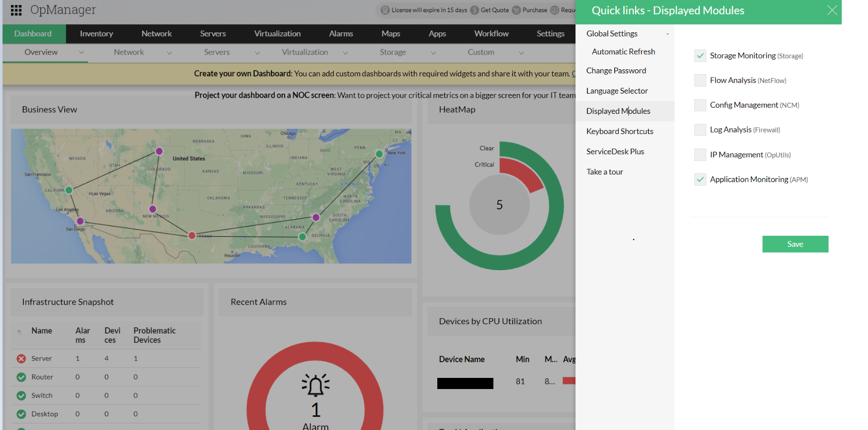This screenshot has height=430, width=868.
Task: Open the Apps main menu tab
Action: 437,34
